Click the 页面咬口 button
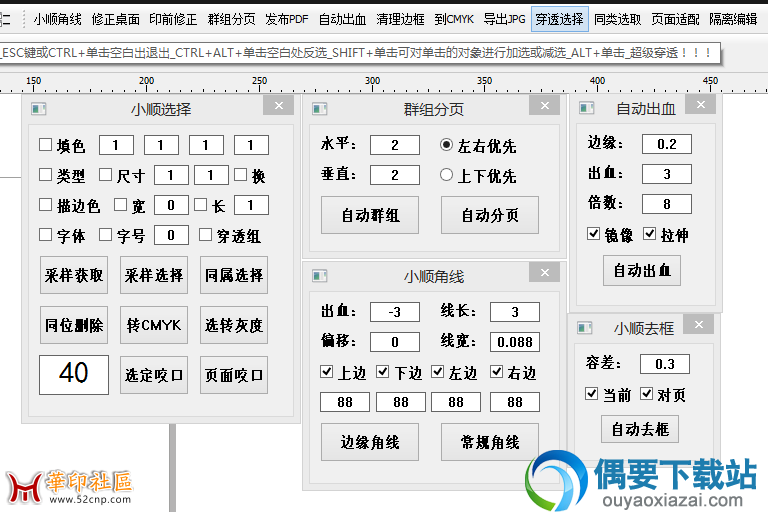 click(234, 375)
